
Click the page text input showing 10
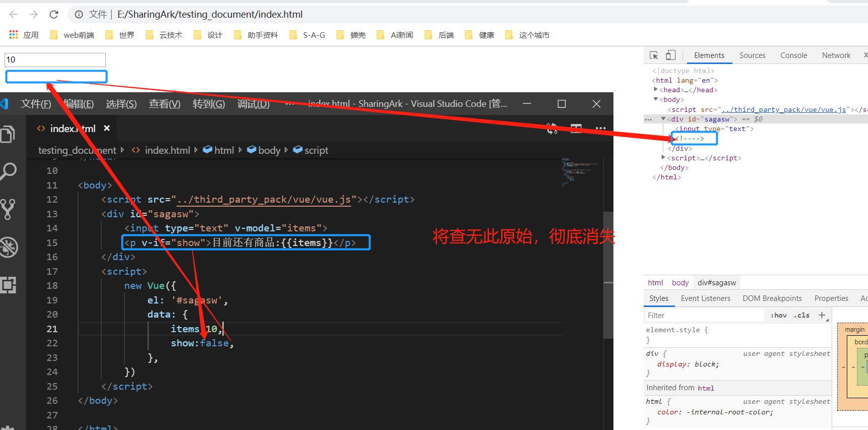click(x=55, y=59)
